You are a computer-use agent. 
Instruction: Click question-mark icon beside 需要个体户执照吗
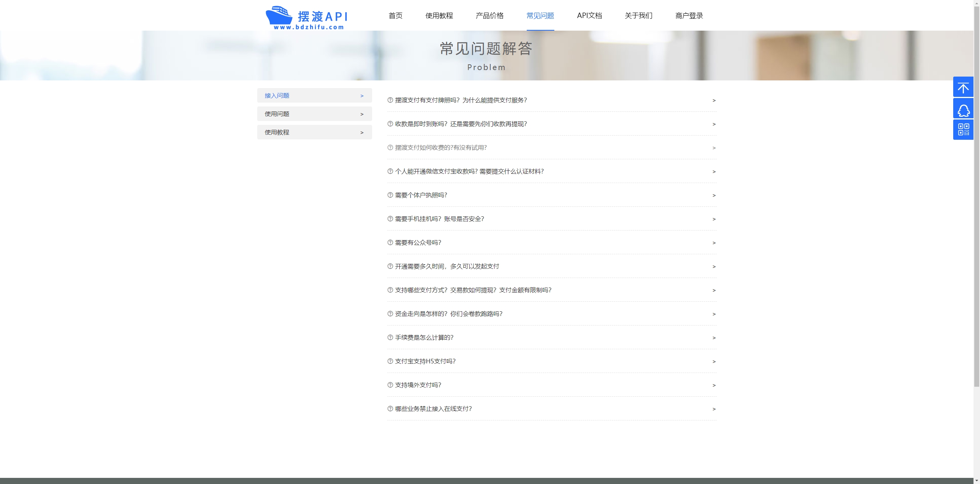pyautogui.click(x=390, y=195)
